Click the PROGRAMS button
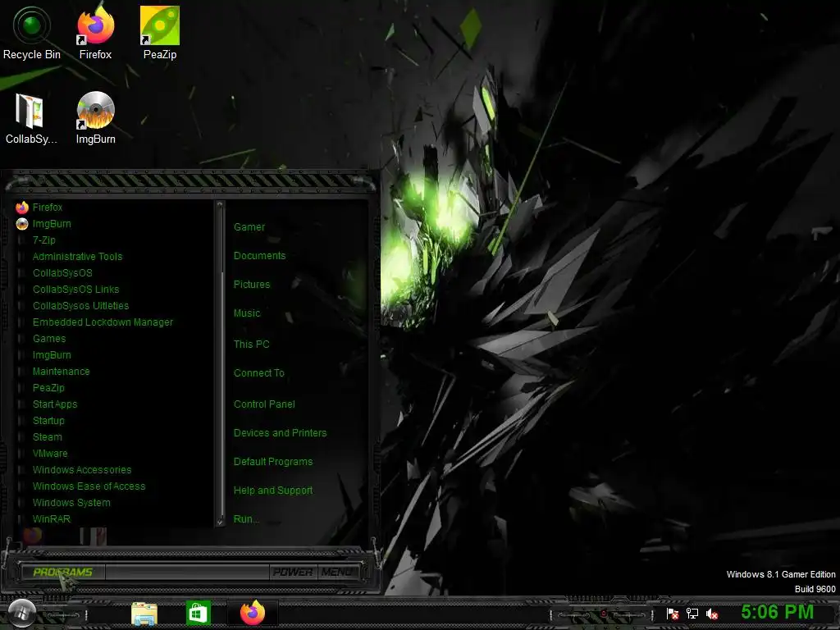Screen dimensions: 840x630 tap(62, 572)
